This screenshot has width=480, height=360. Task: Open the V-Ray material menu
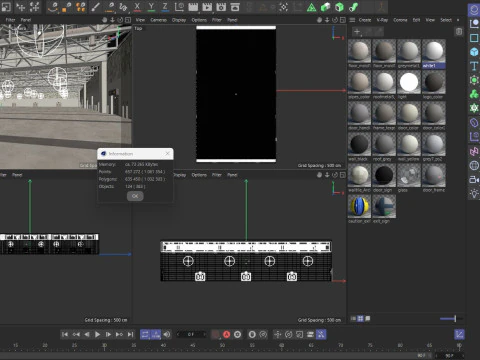(x=382, y=20)
